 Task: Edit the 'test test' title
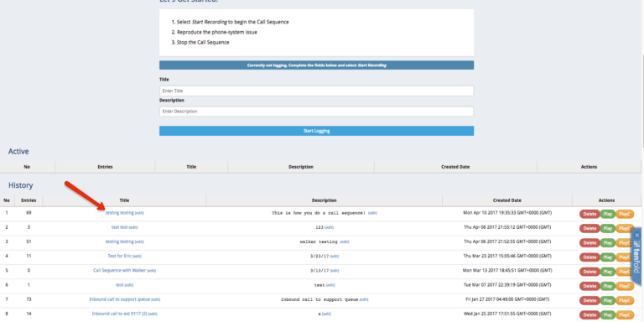pyautogui.click(x=133, y=227)
